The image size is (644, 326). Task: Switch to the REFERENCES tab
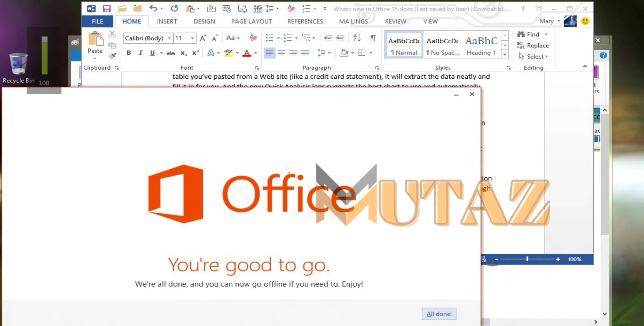click(305, 21)
